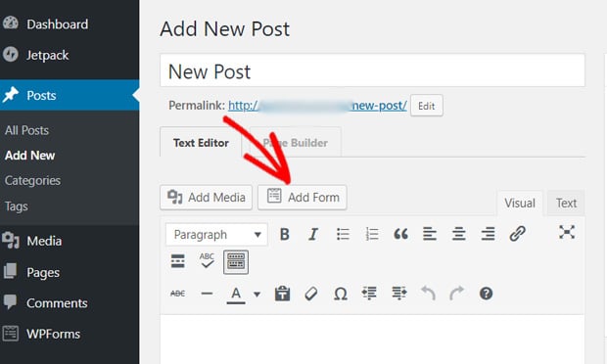This screenshot has width=607, height=364.
Task: Click the New Post title field
Action: point(372,71)
